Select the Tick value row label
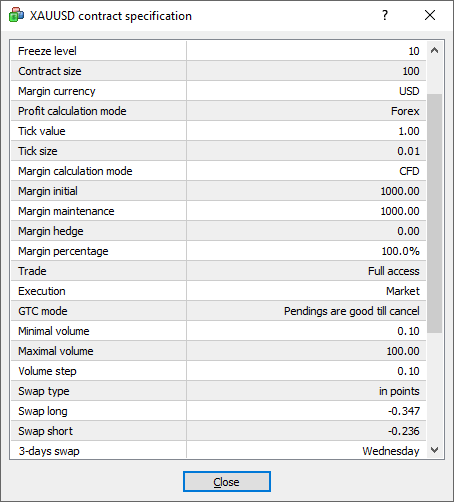The height and width of the screenshot is (502, 454). pyautogui.click(x=42, y=131)
